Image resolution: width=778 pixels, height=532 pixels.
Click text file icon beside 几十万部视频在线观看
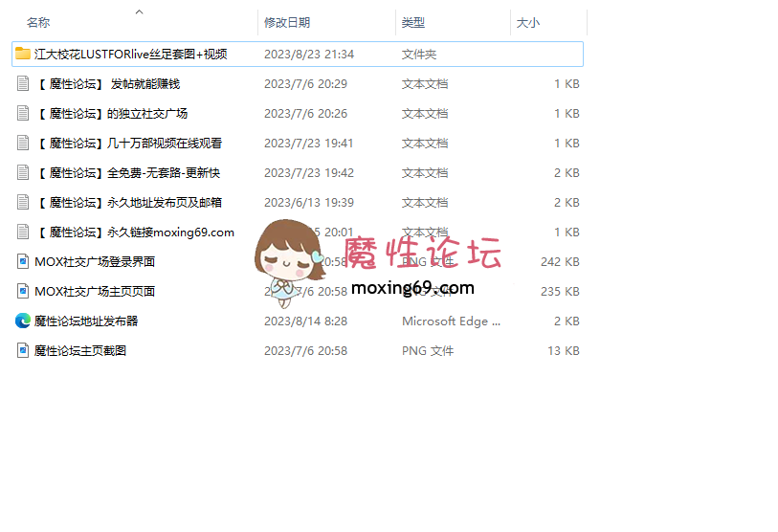23,143
